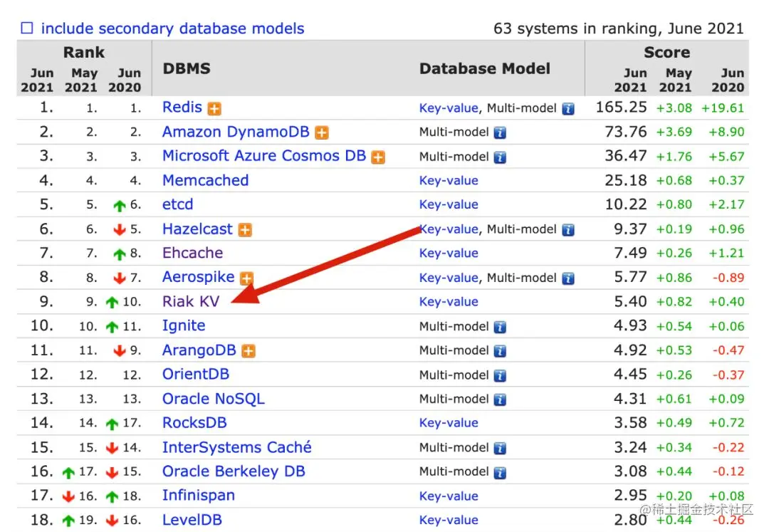The image size is (769, 532).
Task: Click the Aerospike yearly change -0.89
Action: (728, 278)
